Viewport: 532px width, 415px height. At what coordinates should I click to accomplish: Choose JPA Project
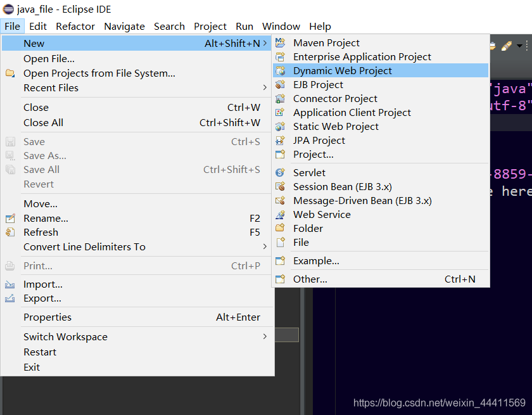[x=381, y=140]
